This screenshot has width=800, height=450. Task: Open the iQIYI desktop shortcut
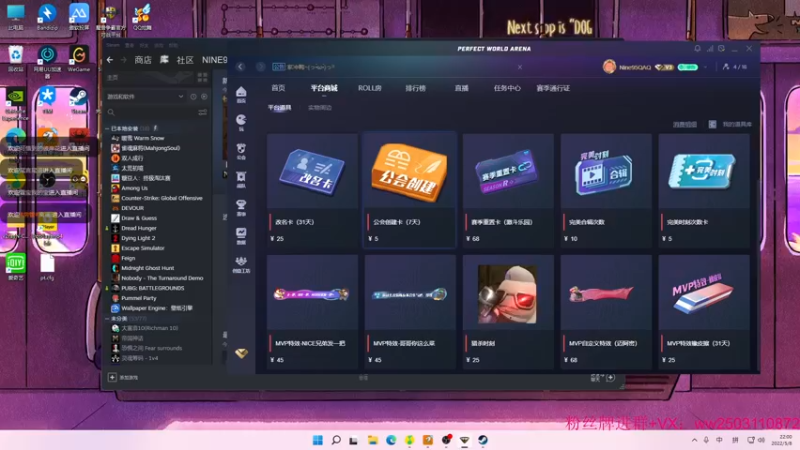click(x=16, y=267)
